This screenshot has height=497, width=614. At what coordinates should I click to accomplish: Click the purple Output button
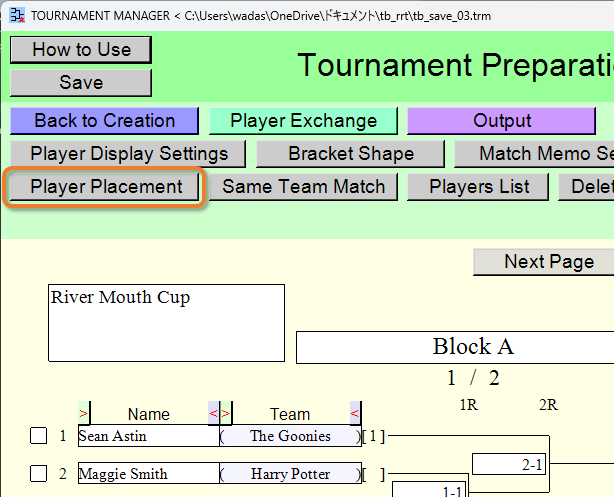click(x=502, y=121)
